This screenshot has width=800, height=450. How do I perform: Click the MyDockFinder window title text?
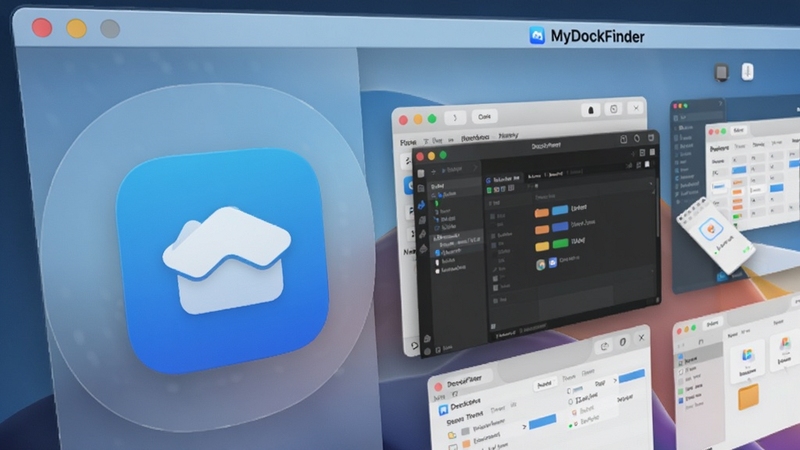coord(597,36)
